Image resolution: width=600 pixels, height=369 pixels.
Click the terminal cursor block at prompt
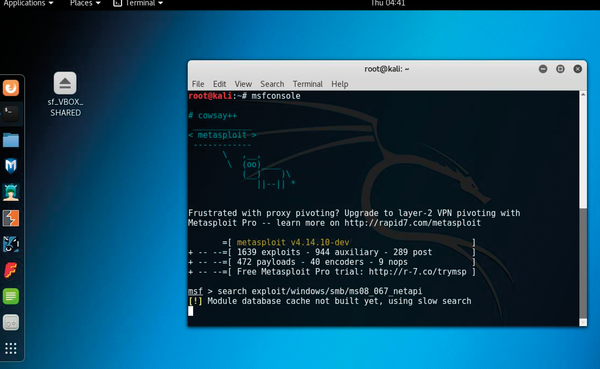[x=191, y=311]
